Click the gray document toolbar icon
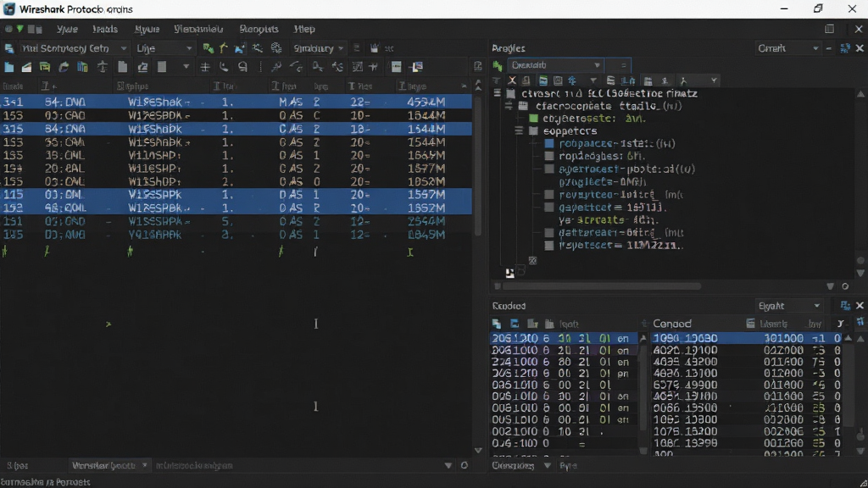The width and height of the screenshot is (868, 488). click(123, 67)
